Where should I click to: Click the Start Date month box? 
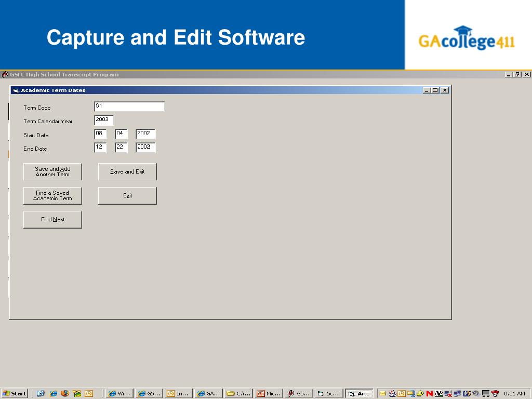[100, 134]
